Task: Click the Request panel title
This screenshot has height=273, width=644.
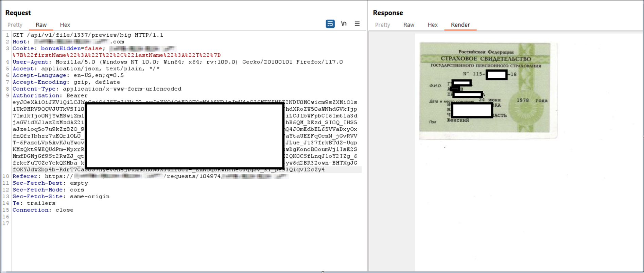Action: (x=18, y=13)
